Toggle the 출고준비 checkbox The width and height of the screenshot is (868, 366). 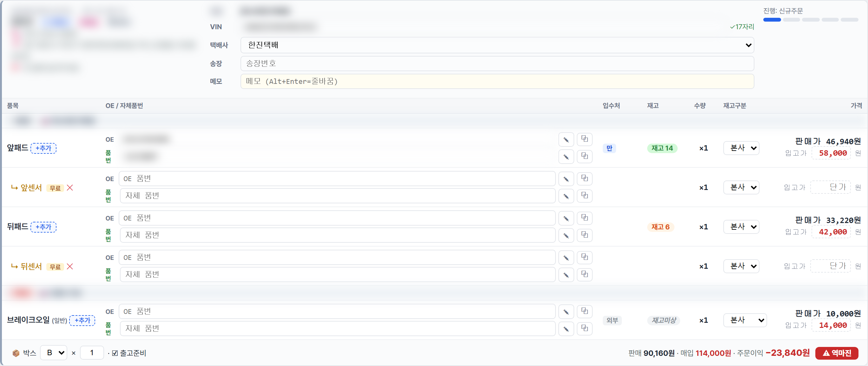pyautogui.click(x=115, y=353)
